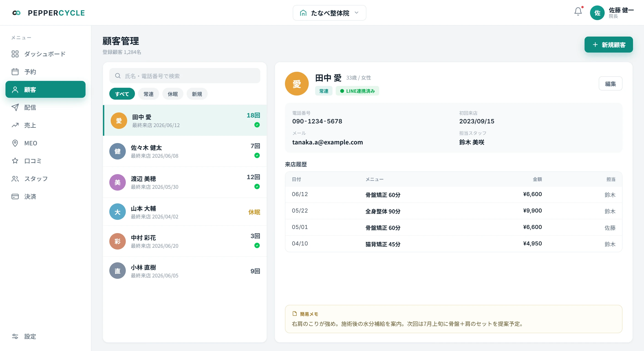Screen dimensions: 644x351
Task: Open 設定 at sidebar bottom
Action: [x=46, y=336]
